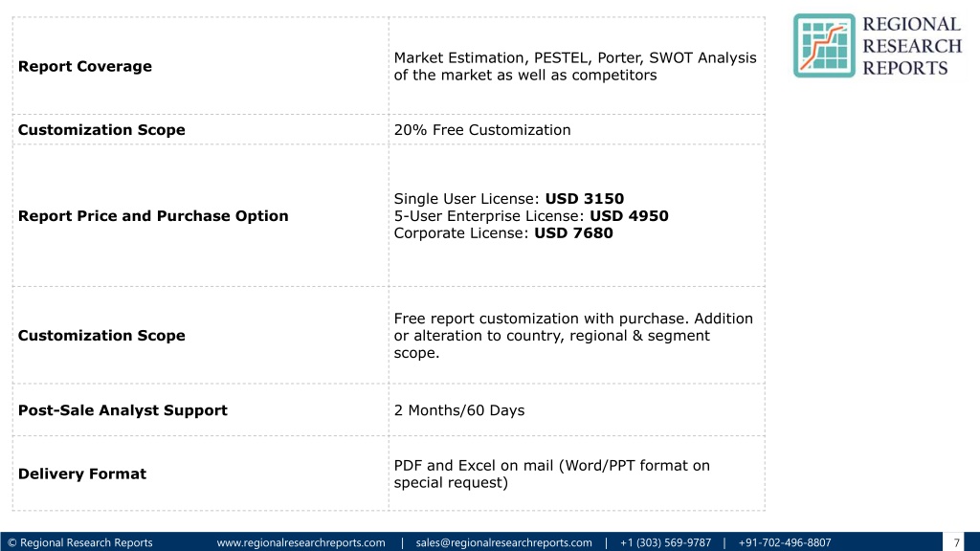This screenshot has height=551, width=980.
Task: Click the +91-702-496-8807 phone number
Action: click(x=785, y=543)
